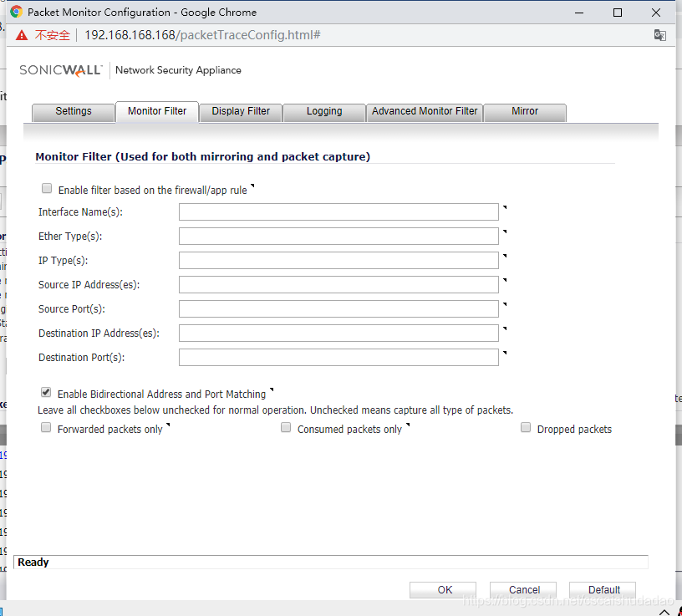Viewport: 682px width, 616px height.
Task: Click tooltip marker beside IP Type(s) field
Action: [x=505, y=257]
